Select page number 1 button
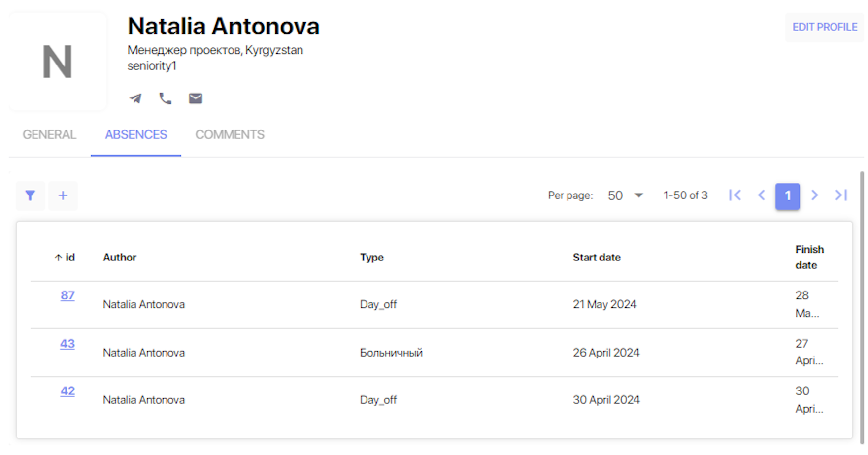Screen dimensions: 868x455 [788, 195]
